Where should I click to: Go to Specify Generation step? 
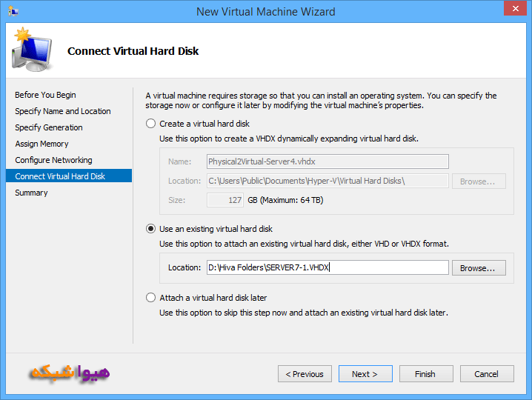[48, 127]
